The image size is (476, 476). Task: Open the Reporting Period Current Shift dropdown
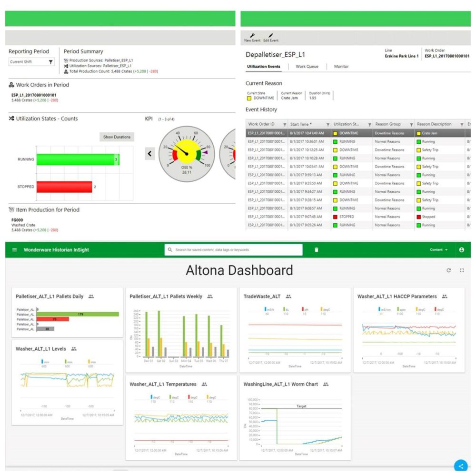point(31,62)
